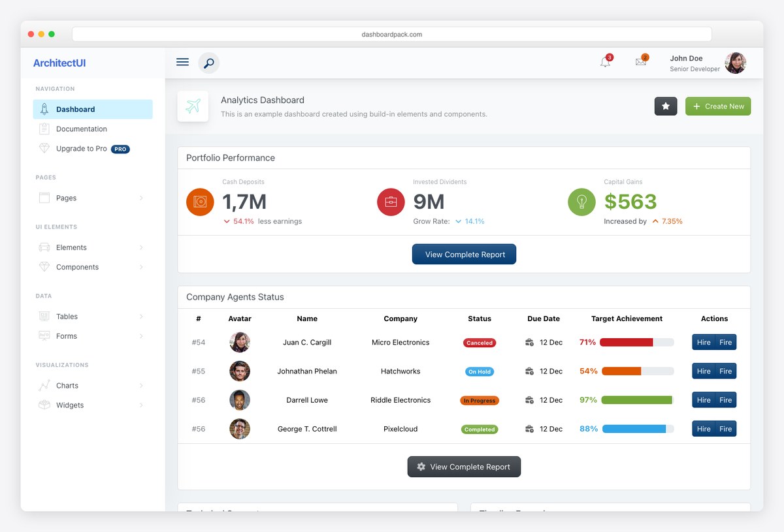The height and width of the screenshot is (532, 784).
Task: Click the rocket icon beside Dashboard
Action: (44, 109)
